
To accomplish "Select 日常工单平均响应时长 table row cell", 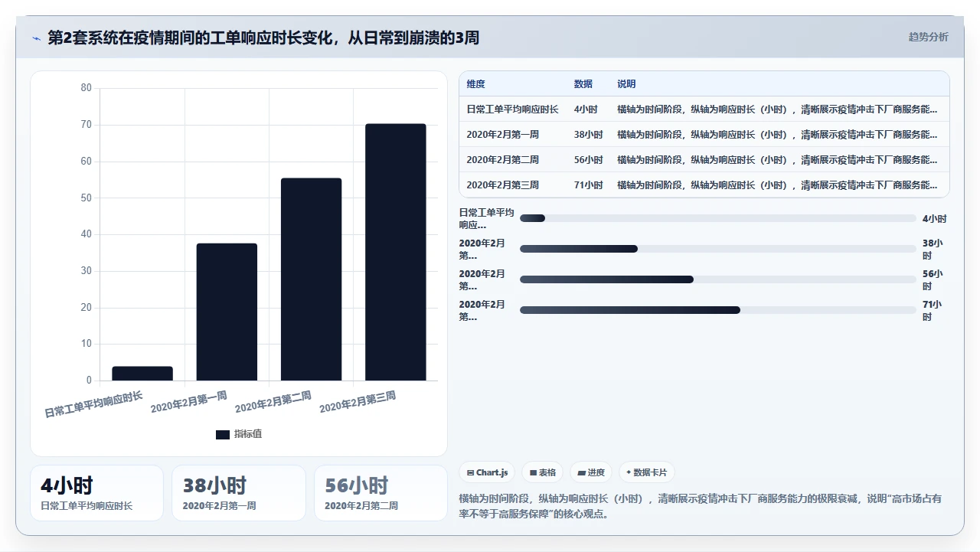I will [x=512, y=109].
